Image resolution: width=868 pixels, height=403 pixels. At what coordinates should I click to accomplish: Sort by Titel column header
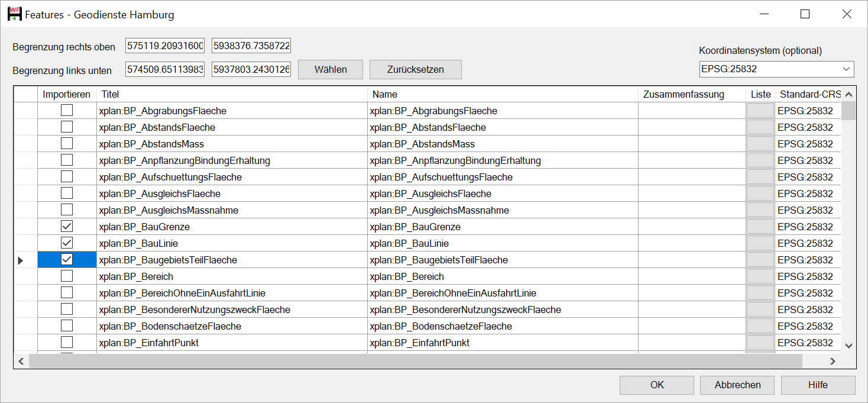(x=231, y=95)
